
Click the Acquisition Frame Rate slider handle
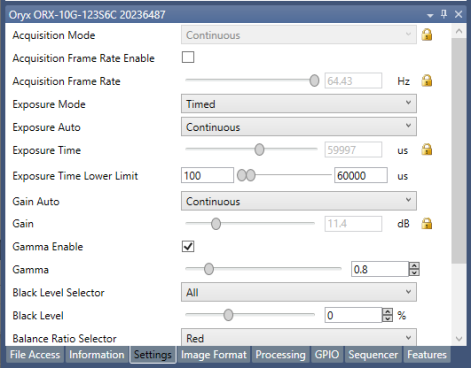314,80
